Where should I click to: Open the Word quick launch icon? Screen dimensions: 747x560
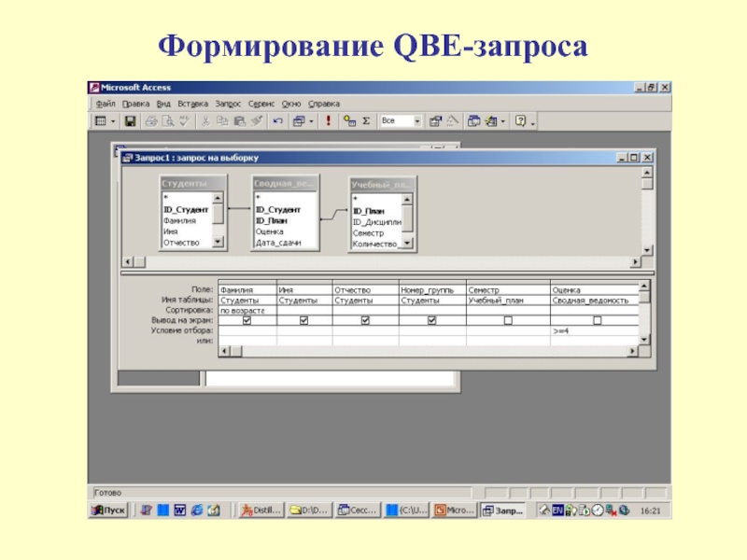coord(179,511)
